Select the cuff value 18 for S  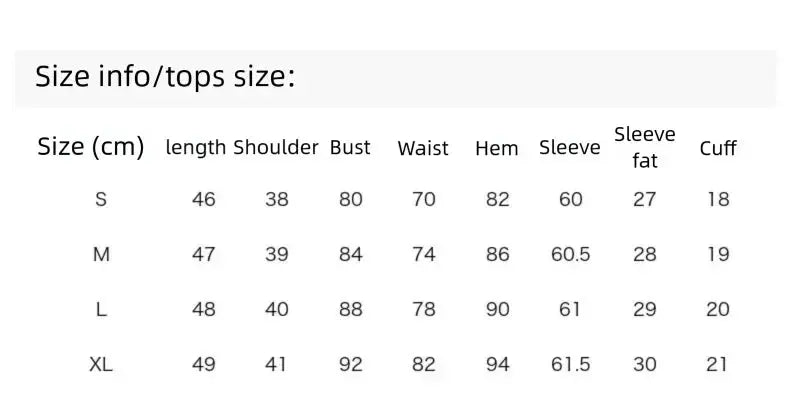718,199
